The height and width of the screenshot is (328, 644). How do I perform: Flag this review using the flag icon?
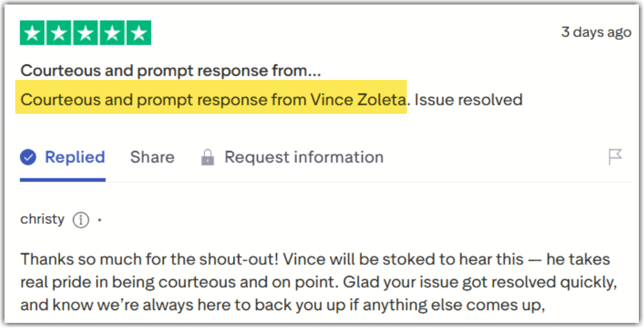[615, 157]
